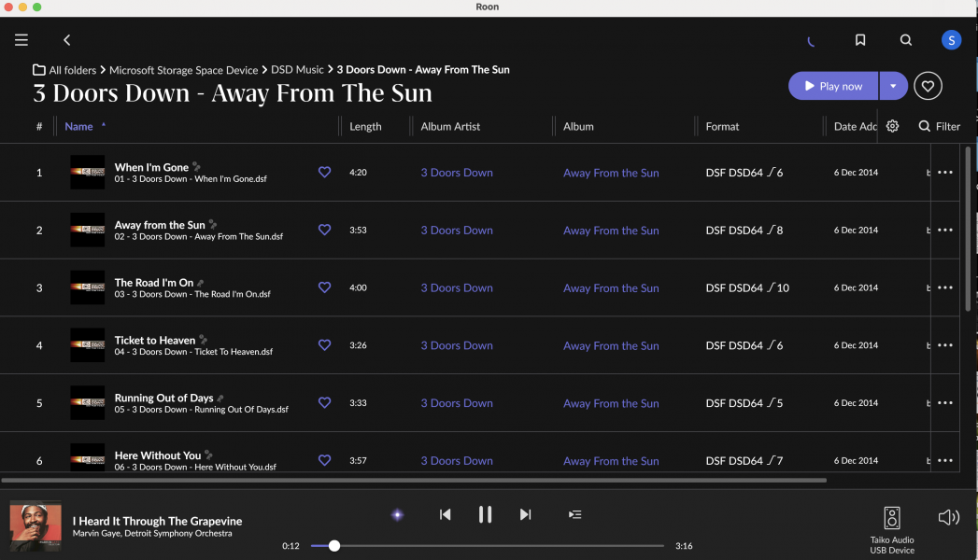
Task: Select the Running Out of Days track title
Action: tap(164, 398)
